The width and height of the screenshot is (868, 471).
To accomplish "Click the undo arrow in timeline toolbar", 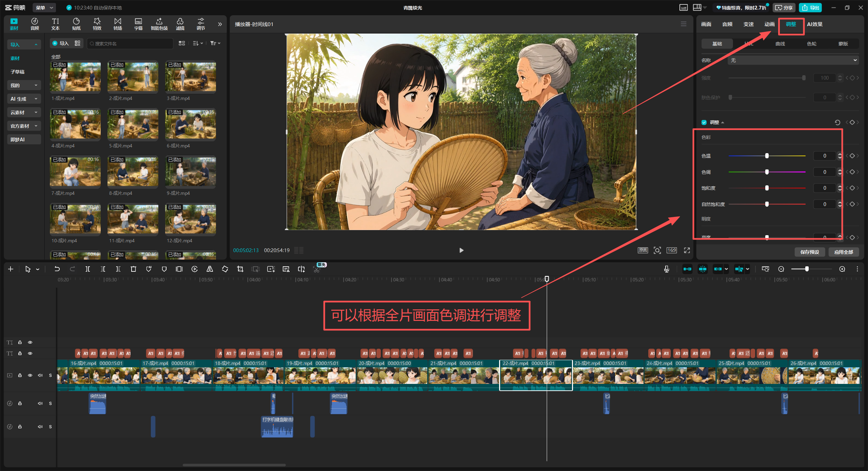I will pos(57,269).
